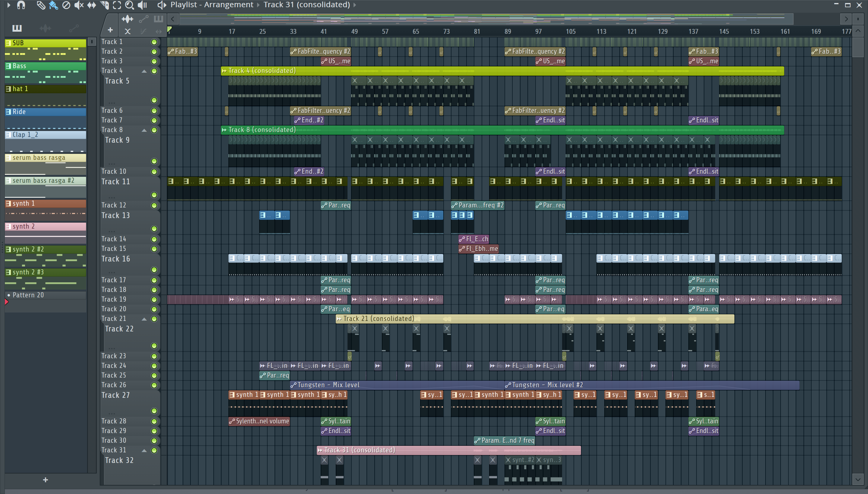Mute Track 2 with its green light
Viewport: 868px width, 494px height.
[154, 52]
